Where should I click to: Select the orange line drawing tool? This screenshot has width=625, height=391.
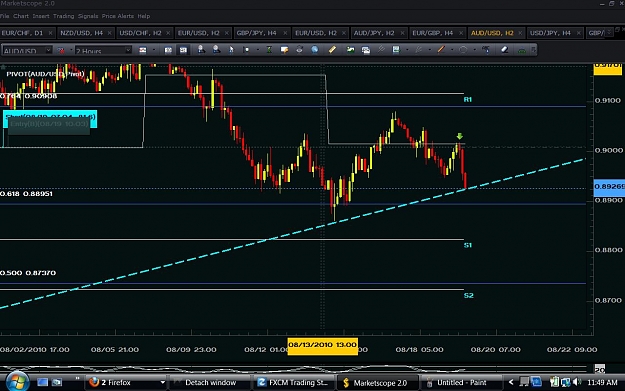pyautogui.click(x=441, y=49)
